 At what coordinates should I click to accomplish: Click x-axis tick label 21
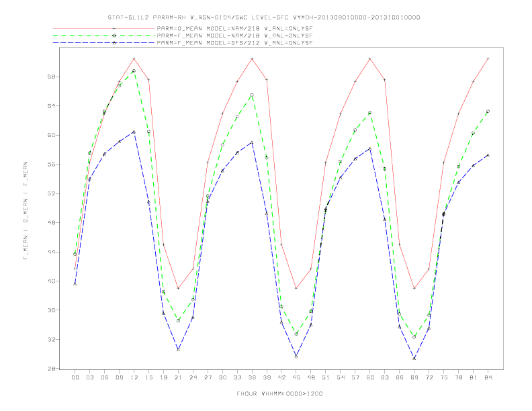pos(178,377)
